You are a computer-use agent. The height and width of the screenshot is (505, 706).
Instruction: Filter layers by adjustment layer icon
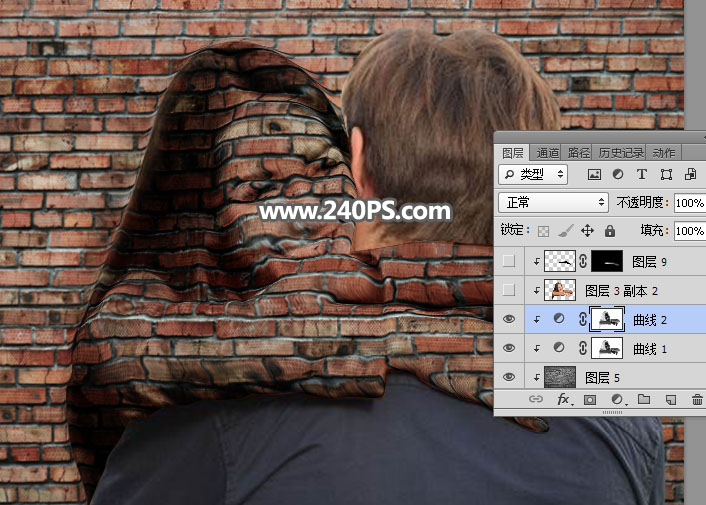[618, 175]
